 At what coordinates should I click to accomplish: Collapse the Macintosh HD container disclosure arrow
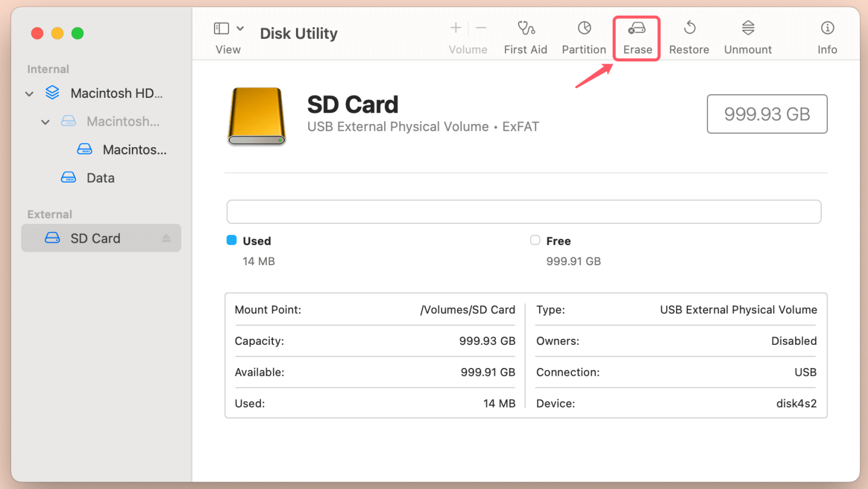[29, 94]
